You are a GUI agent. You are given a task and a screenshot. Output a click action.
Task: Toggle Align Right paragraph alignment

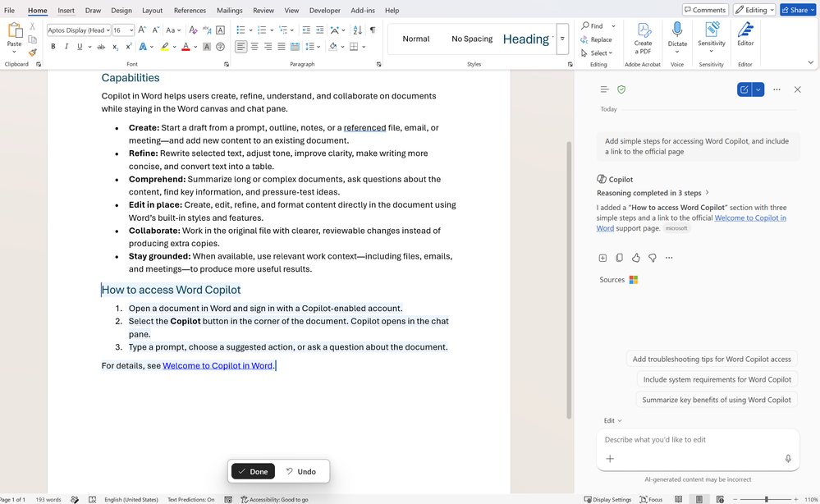[x=268, y=47]
